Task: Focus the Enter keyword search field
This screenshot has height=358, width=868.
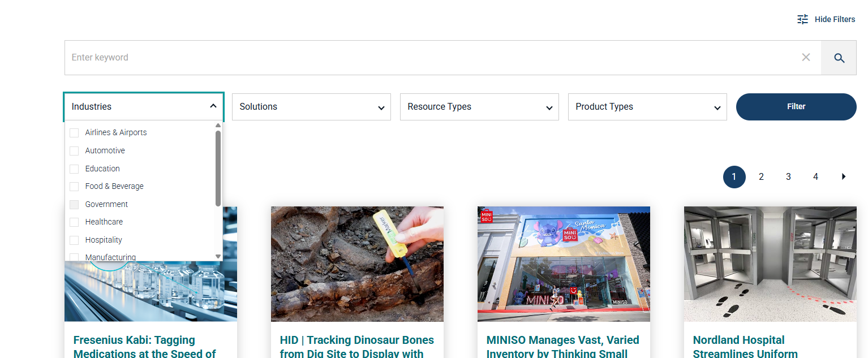Action: coord(430,58)
